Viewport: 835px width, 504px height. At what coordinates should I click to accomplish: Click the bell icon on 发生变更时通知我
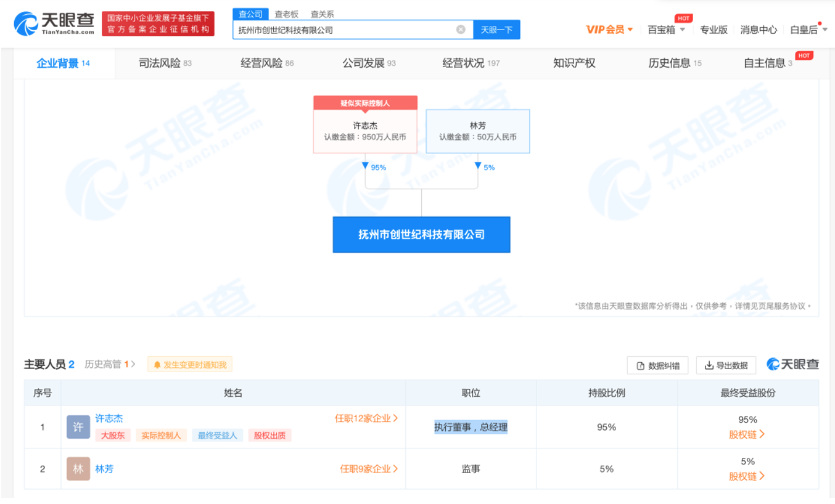click(x=158, y=364)
